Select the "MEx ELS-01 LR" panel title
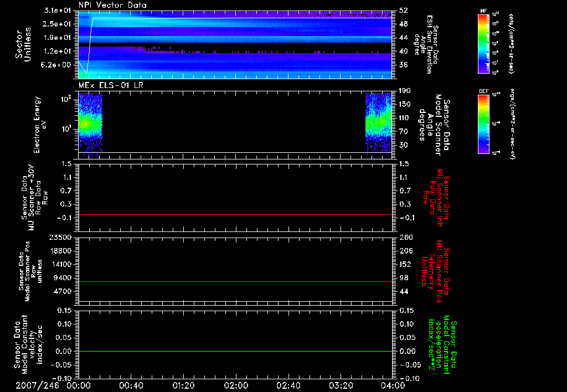This screenshot has height=392, width=567. pos(111,85)
